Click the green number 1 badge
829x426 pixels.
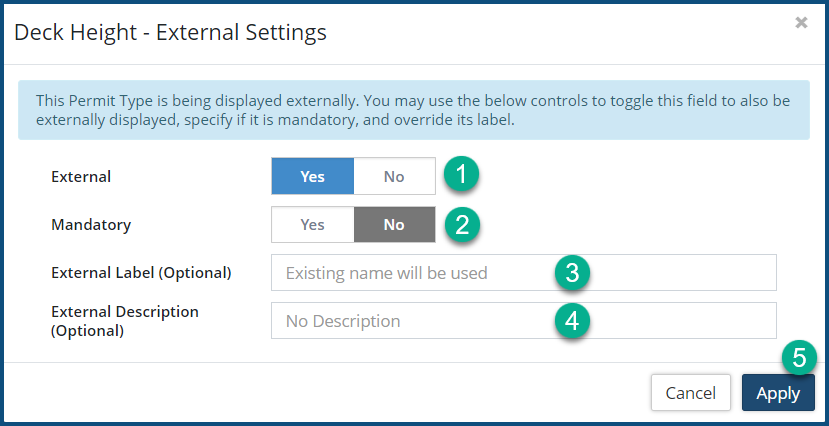pos(461,175)
